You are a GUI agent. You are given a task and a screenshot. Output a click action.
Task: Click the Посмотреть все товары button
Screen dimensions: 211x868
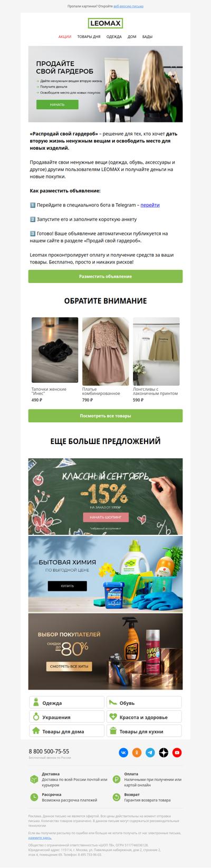(105, 416)
